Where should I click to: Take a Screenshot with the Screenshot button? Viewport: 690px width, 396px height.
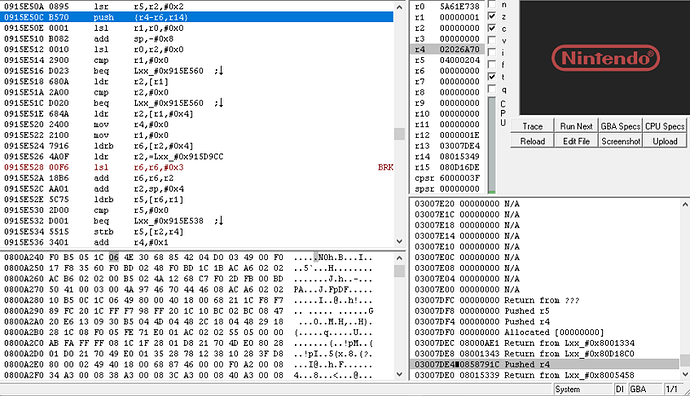[620, 141]
